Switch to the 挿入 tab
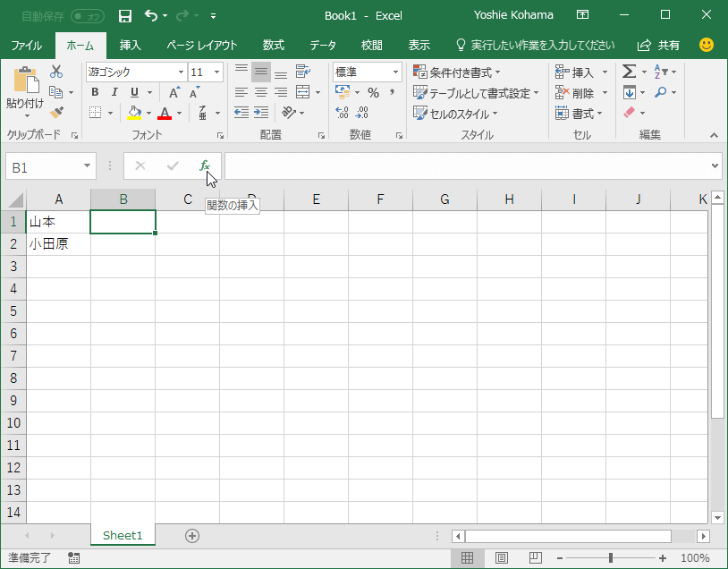Image resolution: width=728 pixels, height=569 pixels. pyautogui.click(x=130, y=45)
